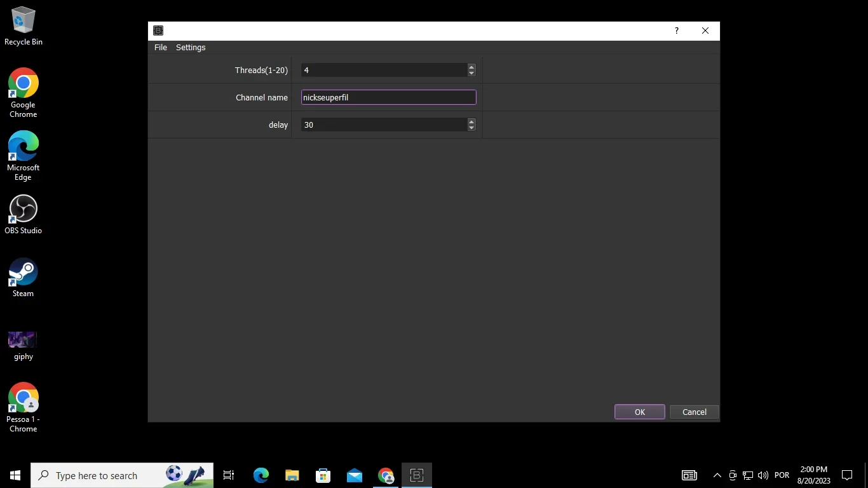
Task: Open the news widget in system tray
Action: (x=689, y=475)
